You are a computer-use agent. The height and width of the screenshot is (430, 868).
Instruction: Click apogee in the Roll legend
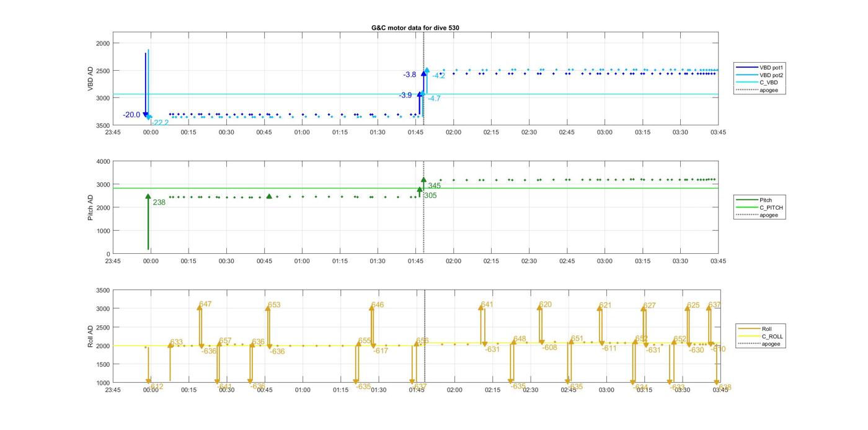coord(759,344)
